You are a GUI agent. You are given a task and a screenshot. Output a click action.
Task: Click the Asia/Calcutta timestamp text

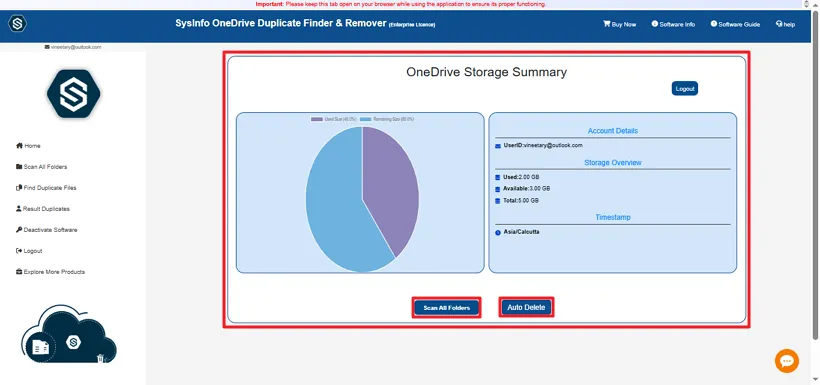[x=521, y=232]
